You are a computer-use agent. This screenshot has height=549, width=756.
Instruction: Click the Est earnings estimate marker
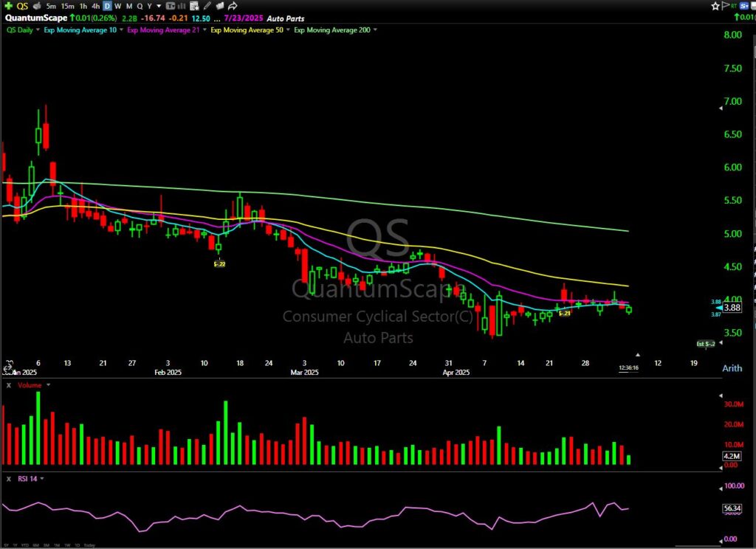click(706, 344)
